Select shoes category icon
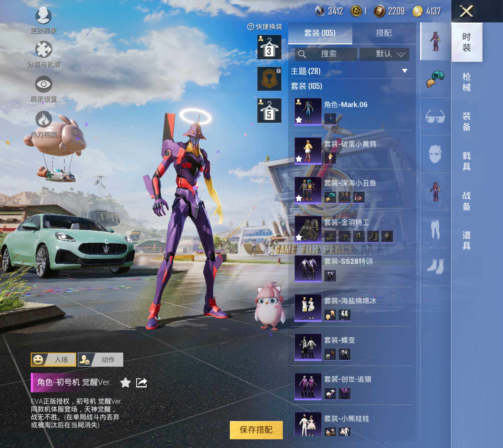This screenshot has width=503, height=448. 435,267
